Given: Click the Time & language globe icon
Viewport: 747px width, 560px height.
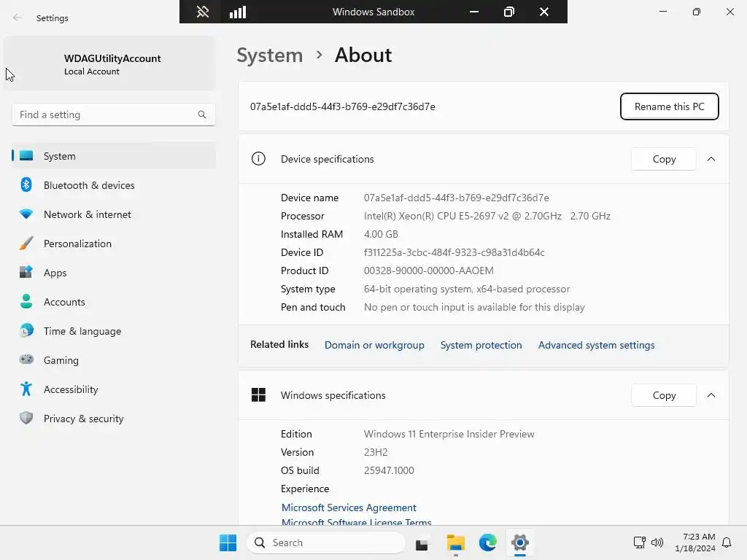Looking at the screenshot, I should click(x=26, y=330).
